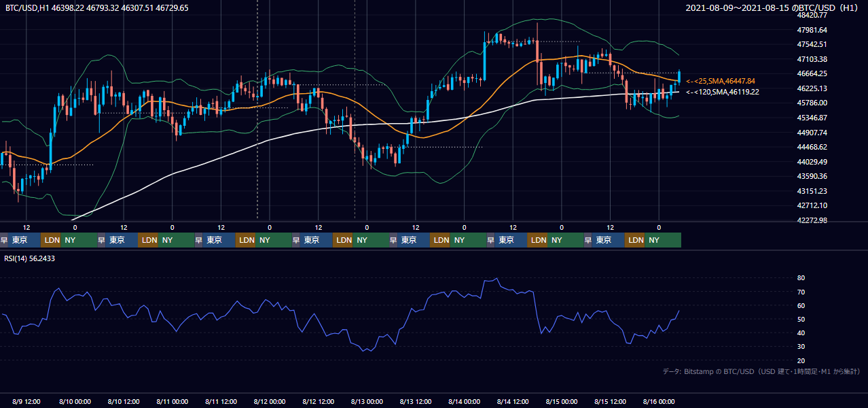The width and height of the screenshot is (868, 408).
Task: Pick the 8/11 00:00 date label
Action: click(172, 401)
